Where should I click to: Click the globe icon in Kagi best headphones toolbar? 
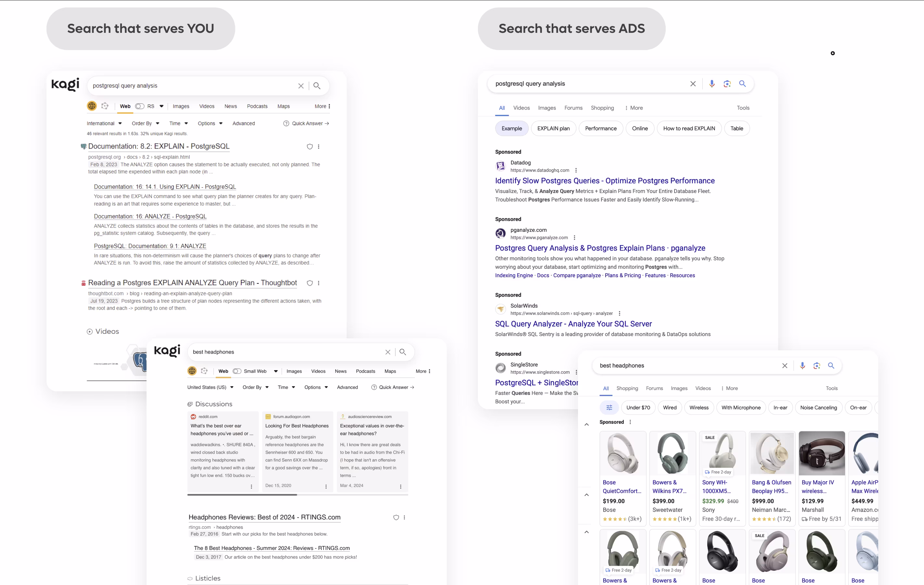(192, 371)
